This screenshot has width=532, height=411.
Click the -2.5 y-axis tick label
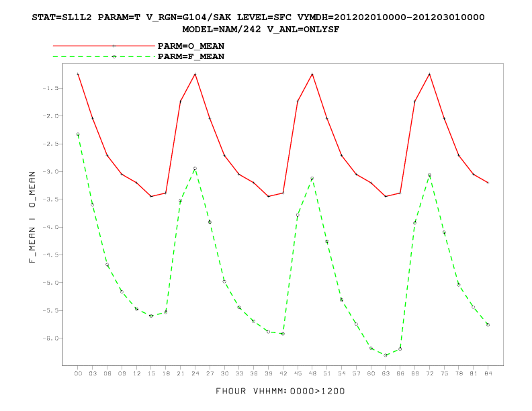click(50, 144)
